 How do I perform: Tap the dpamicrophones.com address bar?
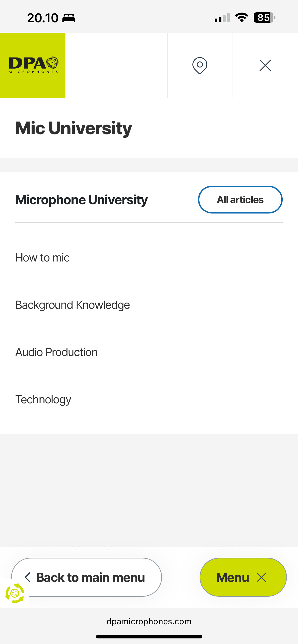click(x=149, y=622)
